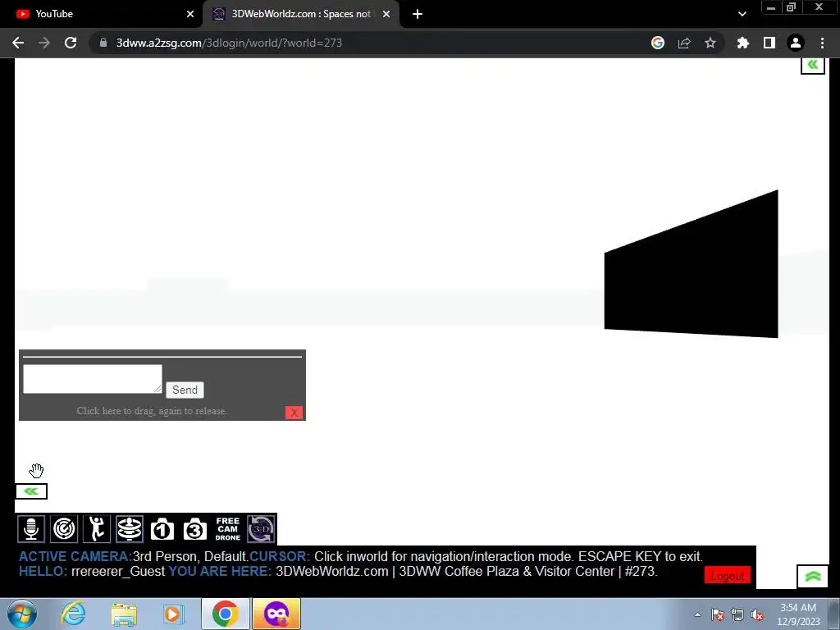The height and width of the screenshot is (630, 840).
Task: Switch to 3rd person camera icon
Action: pyautogui.click(x=195, y=529)
